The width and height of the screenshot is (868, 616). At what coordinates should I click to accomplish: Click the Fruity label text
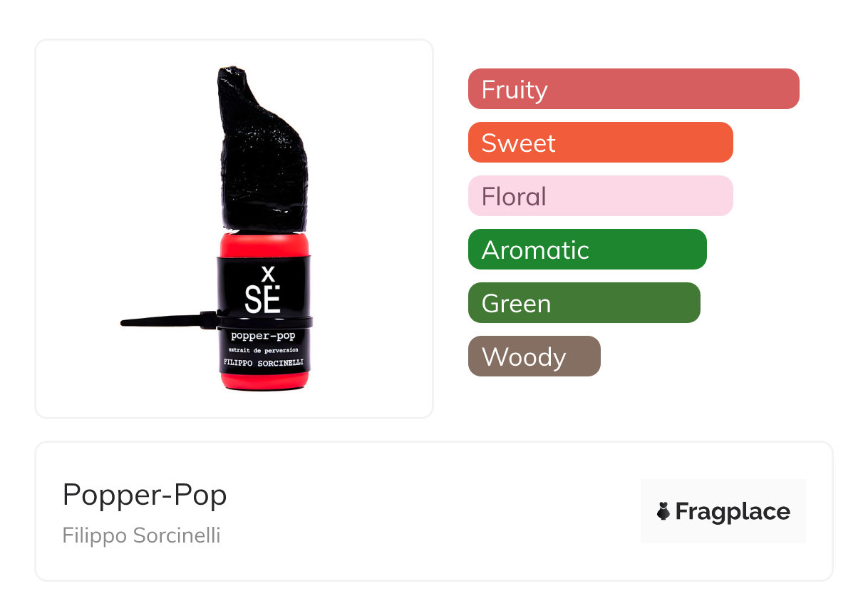pos(515,90)
